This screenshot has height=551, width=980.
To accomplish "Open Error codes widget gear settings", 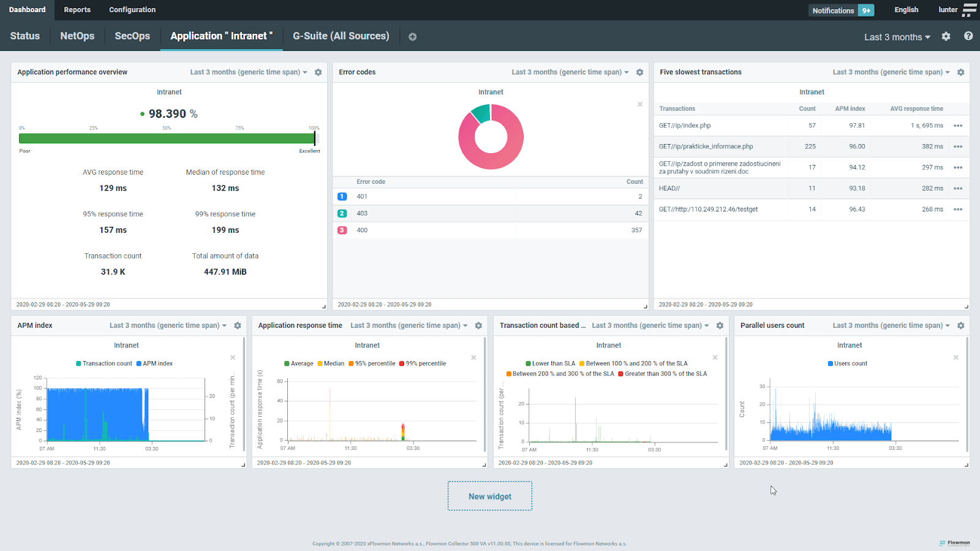I will [x=639, y=72].
